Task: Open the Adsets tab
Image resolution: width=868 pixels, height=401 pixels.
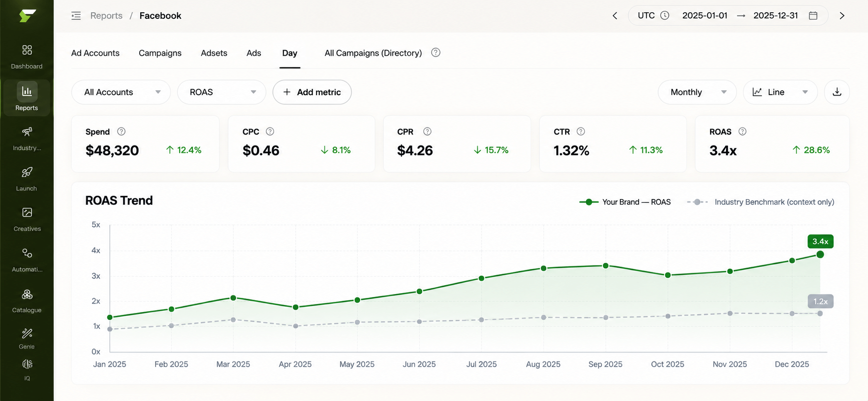Action: (x=214, y=53)
